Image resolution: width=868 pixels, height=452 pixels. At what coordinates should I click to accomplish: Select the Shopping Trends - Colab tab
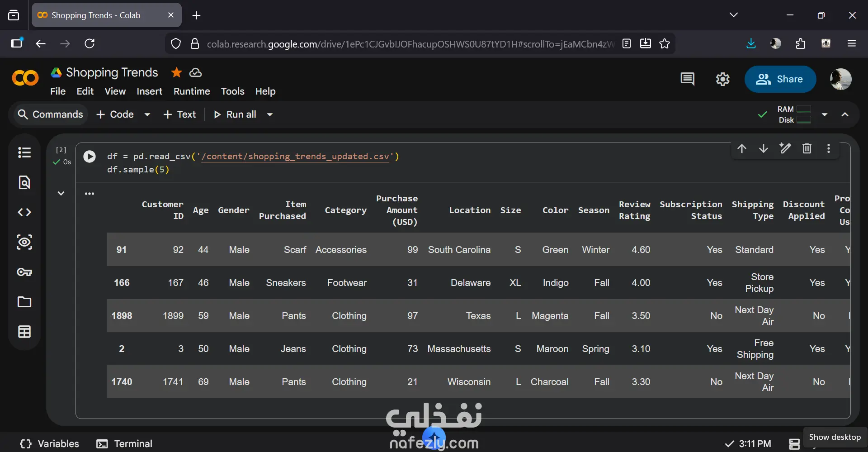point(107,15)
